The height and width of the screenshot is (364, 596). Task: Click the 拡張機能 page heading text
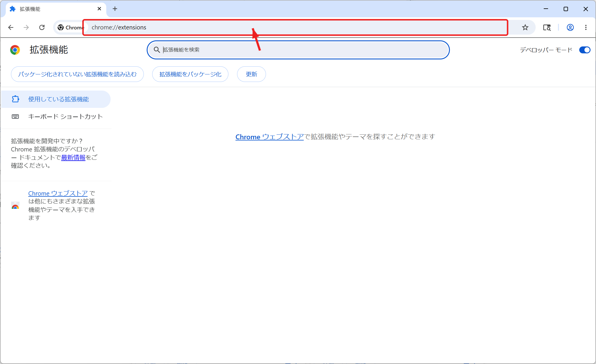[49, 50]
